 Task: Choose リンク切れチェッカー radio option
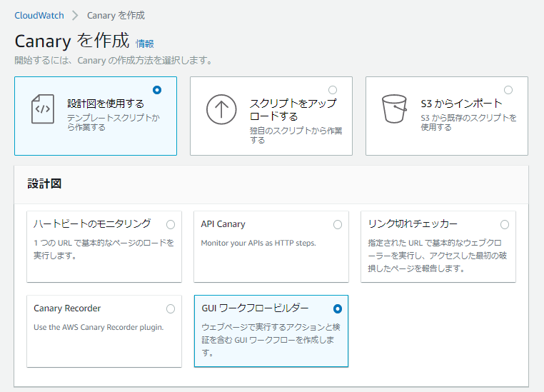point(505,224)
